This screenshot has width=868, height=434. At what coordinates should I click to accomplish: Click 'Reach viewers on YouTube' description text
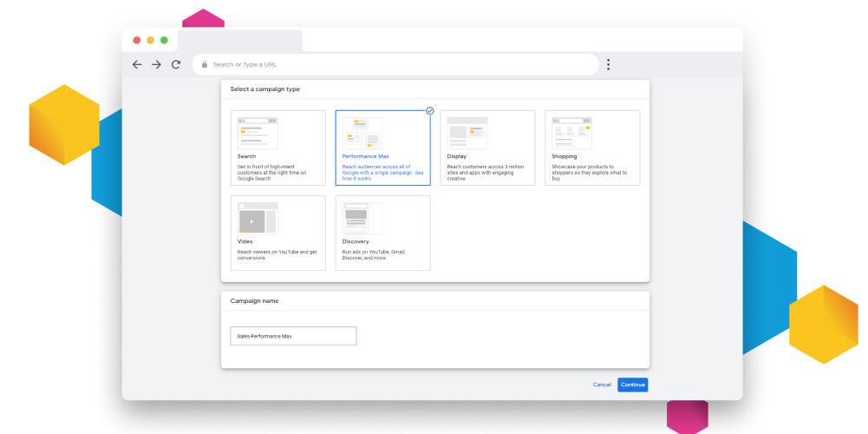(277, 255)
